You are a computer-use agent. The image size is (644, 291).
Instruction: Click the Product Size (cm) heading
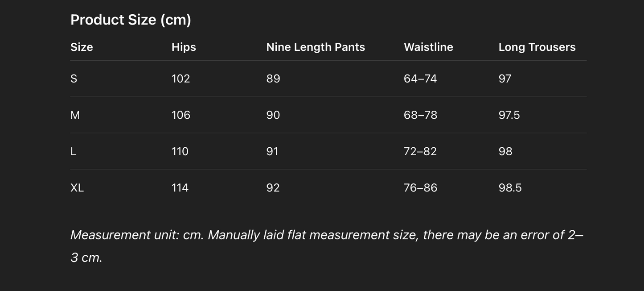click(x=131, y=20)
